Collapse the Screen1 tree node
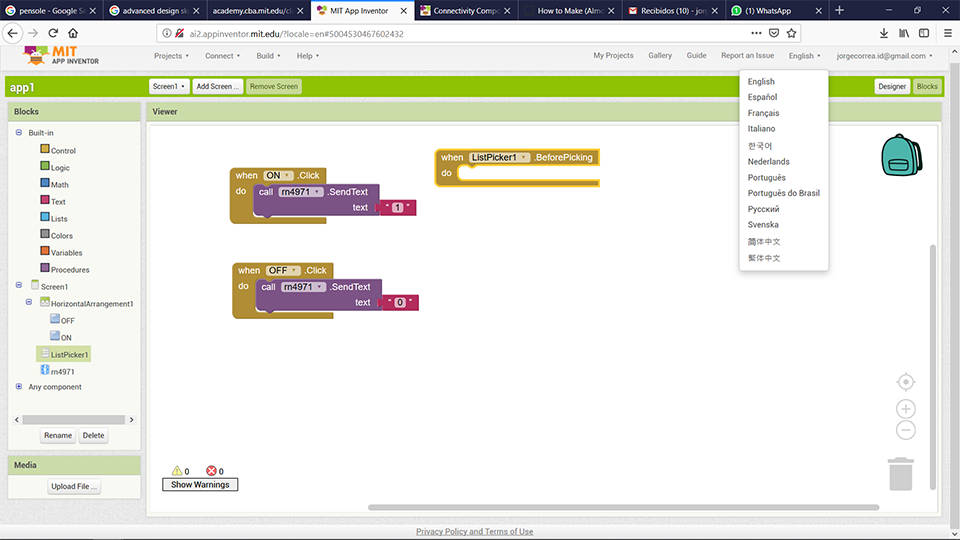This screenshot has width=960, height=540. (19, 285)
